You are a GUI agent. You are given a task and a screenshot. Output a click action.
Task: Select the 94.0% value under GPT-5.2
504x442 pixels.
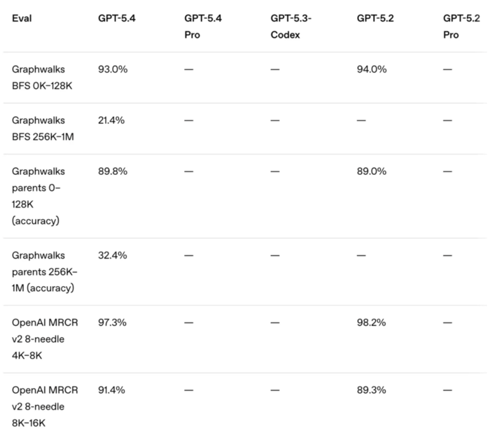[x=371, y=69]
